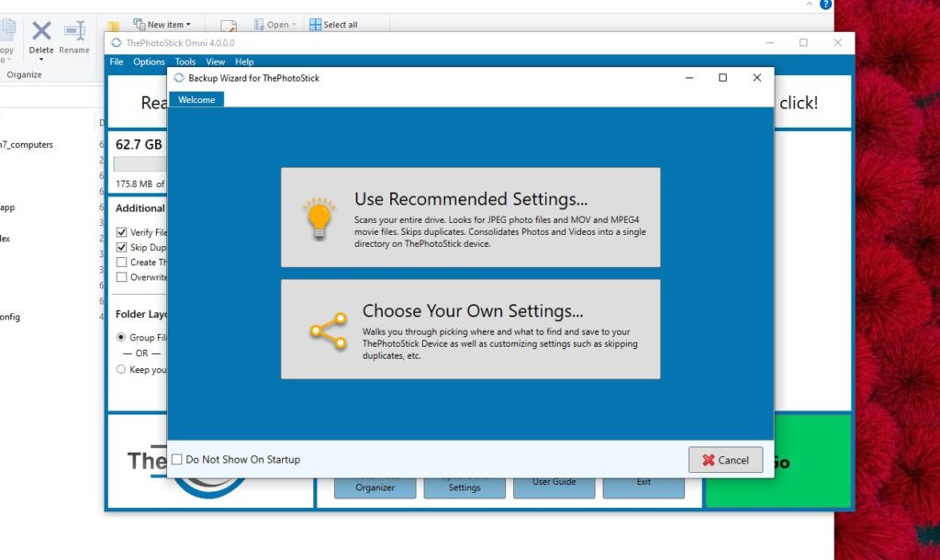Screen dimensions: 940x560
Task: Enable Do Not Show On Startup checkbox
Action: [177, 460]
